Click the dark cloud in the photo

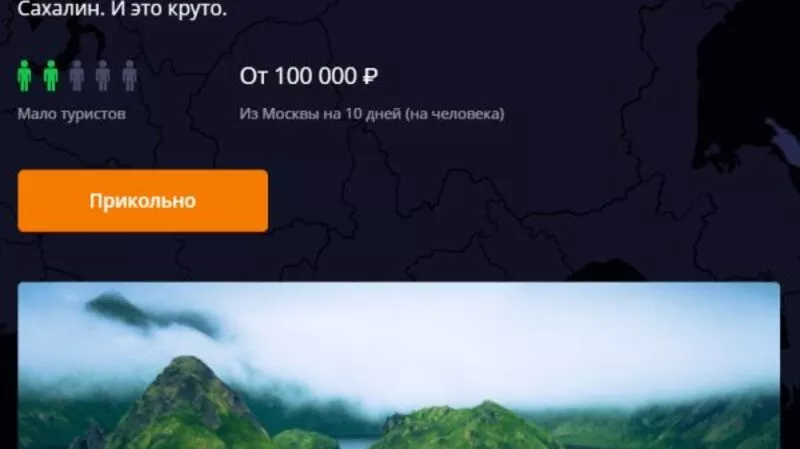coord(153,314)
